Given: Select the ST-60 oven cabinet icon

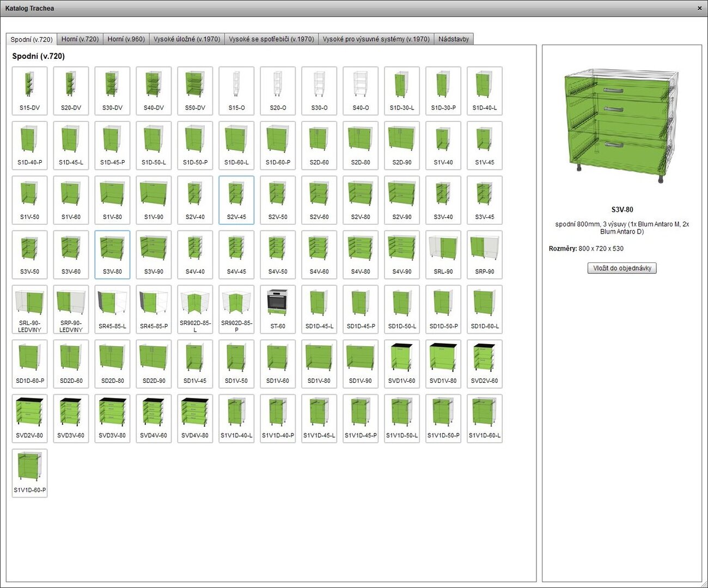Looking at the screenshot, I should coord(278,309).
